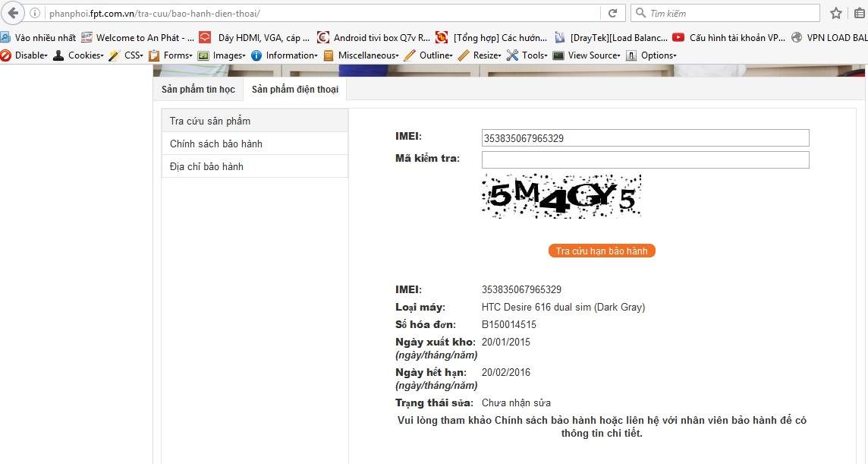Viewport: 868px width, 464px height.
Task: Open the Android tivi box Q7v bookmark
Action: [373, 38]
